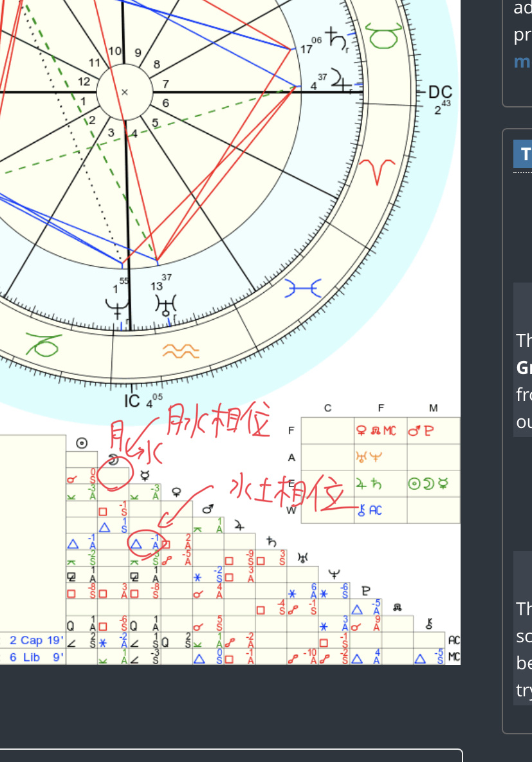Screen dimensions: 532x762
Task: Click the C column header of the element table
Action: click(x=327, y=408)
